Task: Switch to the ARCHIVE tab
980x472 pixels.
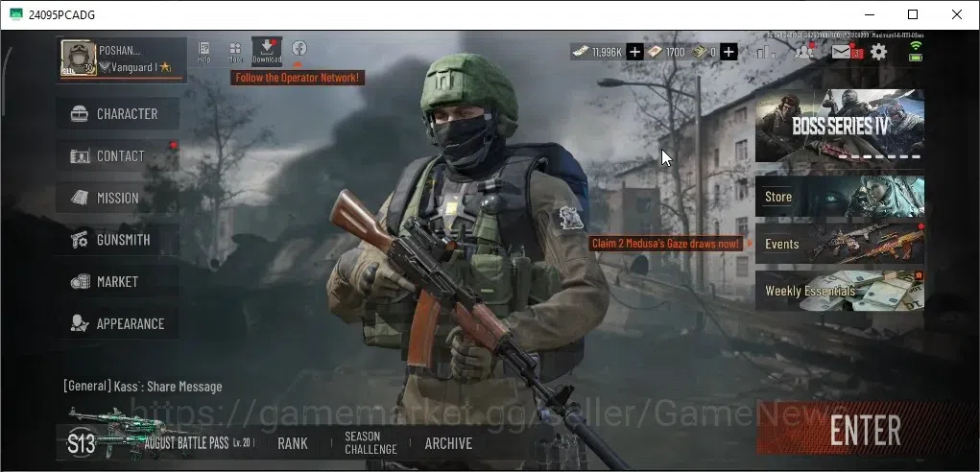Action: coord(449,443)
